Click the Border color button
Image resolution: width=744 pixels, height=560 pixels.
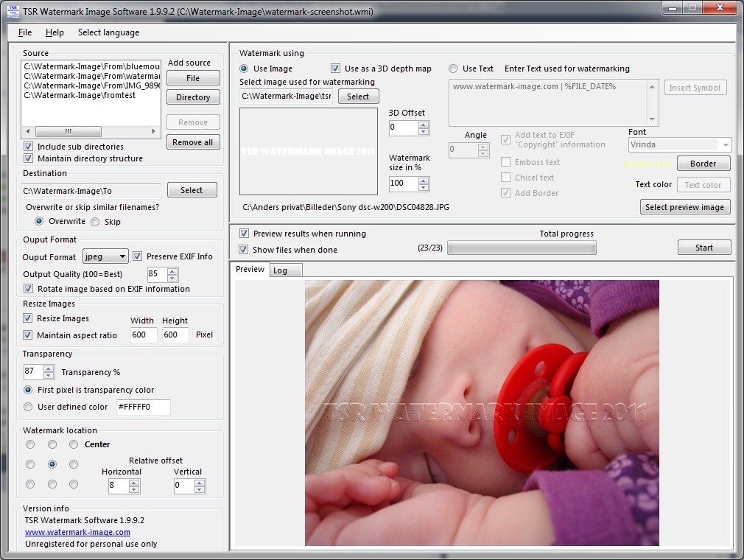[703, 164]
